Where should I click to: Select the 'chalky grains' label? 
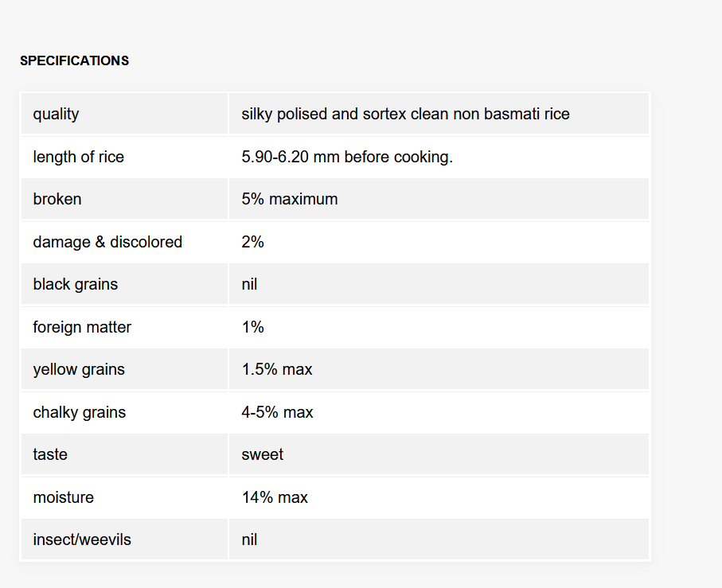(79, 412)
